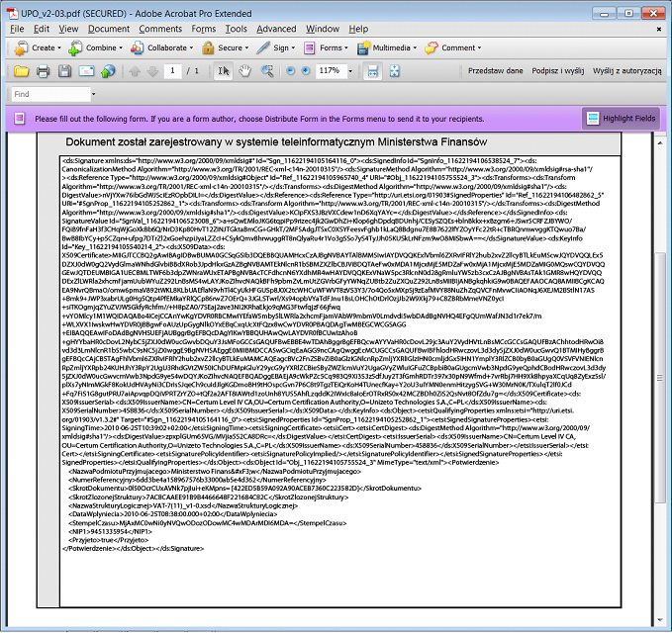This screenshot has height=633, width=672.
Task: Open the Advanced menu
Action: click(276, 29)
